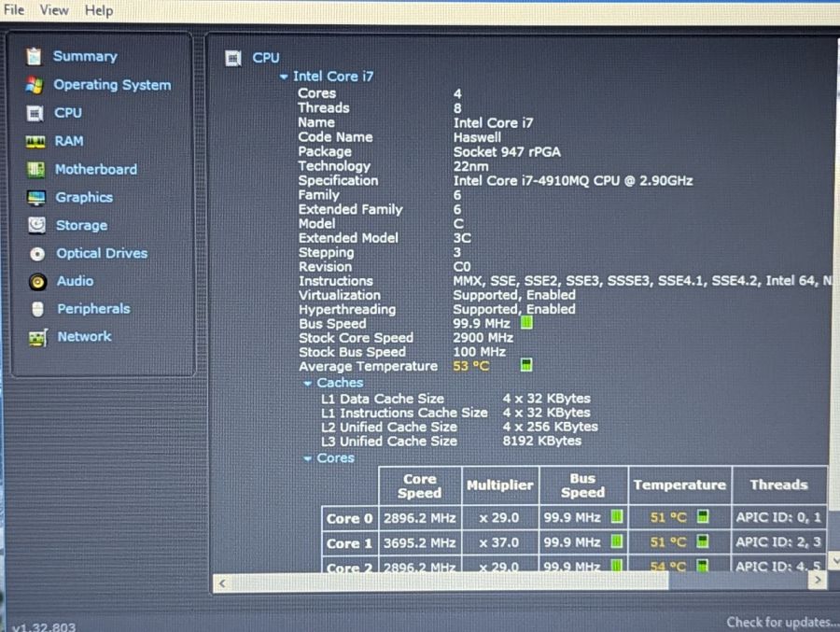Click the Optical Drives disc icon

coord(37,254)
